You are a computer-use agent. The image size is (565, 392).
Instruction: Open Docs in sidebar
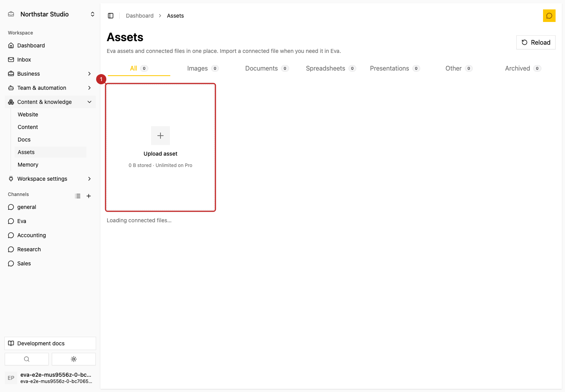(x=50, y=140)
